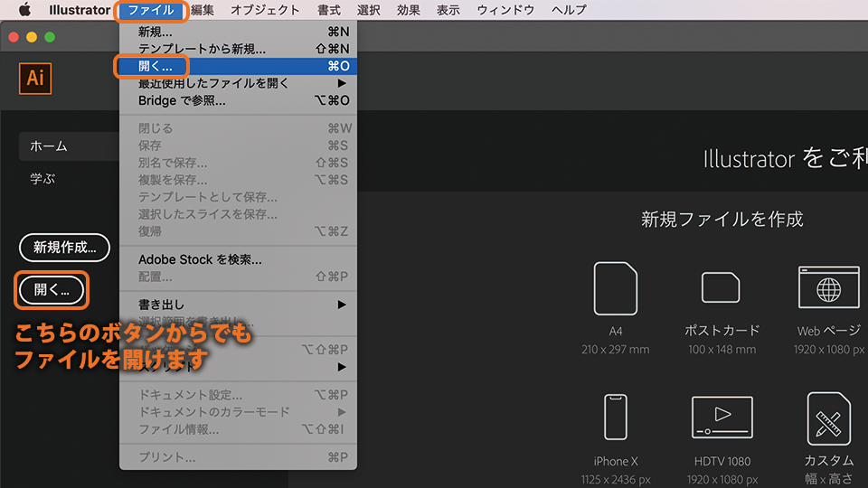This screenshot has width=868, height=488.
Task: Expand 最近使用したファイルを開く submenu
Action: coord(238,83)
